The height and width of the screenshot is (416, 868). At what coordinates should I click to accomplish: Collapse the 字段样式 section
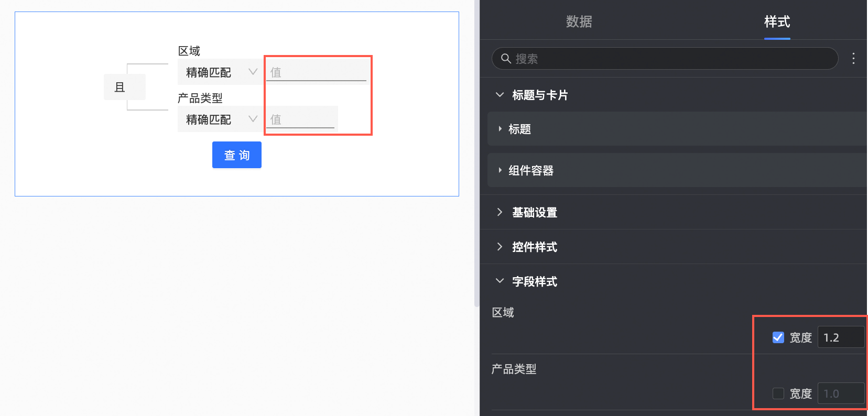tap(500, 281)
